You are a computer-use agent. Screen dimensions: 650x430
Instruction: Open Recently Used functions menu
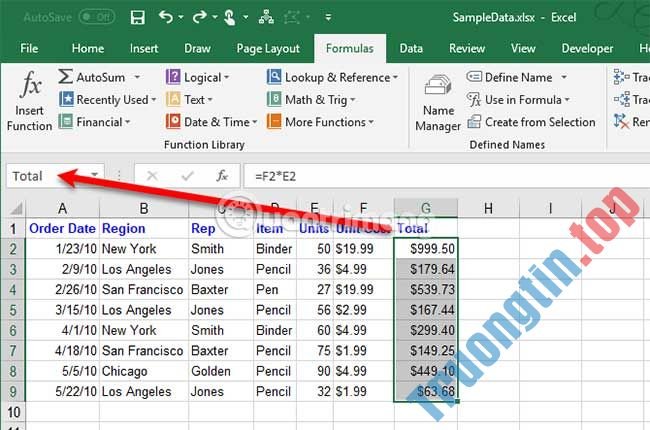pyautogui.click(x=107, y=100)
